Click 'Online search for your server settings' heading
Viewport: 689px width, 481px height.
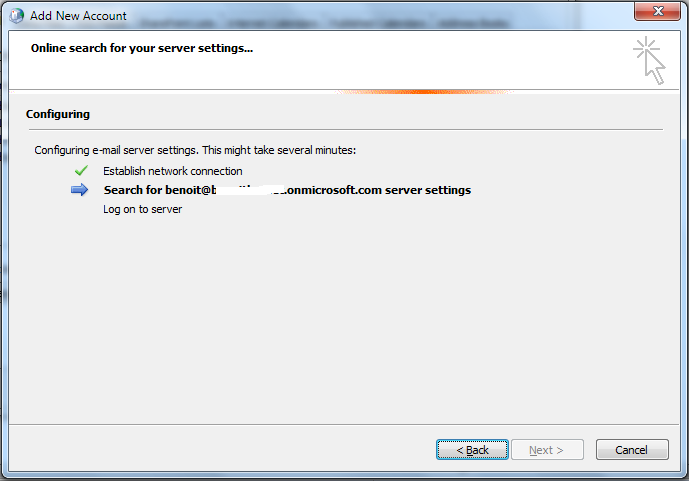click(141, 47)
